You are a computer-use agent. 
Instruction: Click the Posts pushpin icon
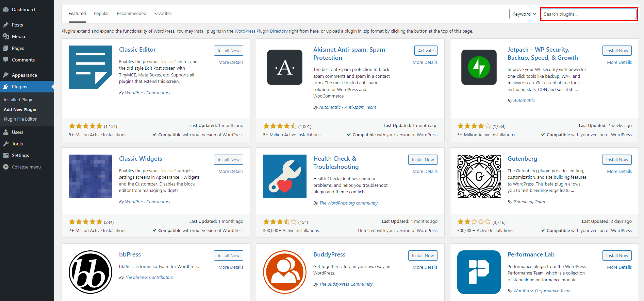tap(6, 25)
